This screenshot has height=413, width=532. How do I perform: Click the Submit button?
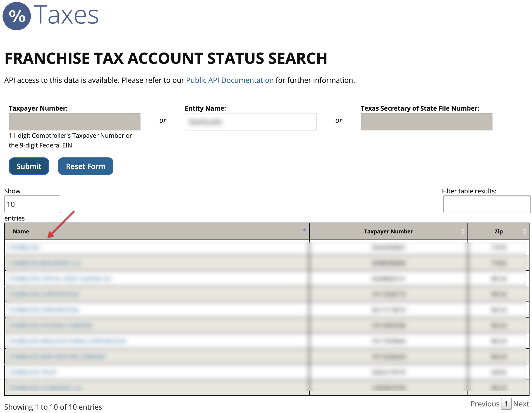pyautogui.click(x=29, y=166)
